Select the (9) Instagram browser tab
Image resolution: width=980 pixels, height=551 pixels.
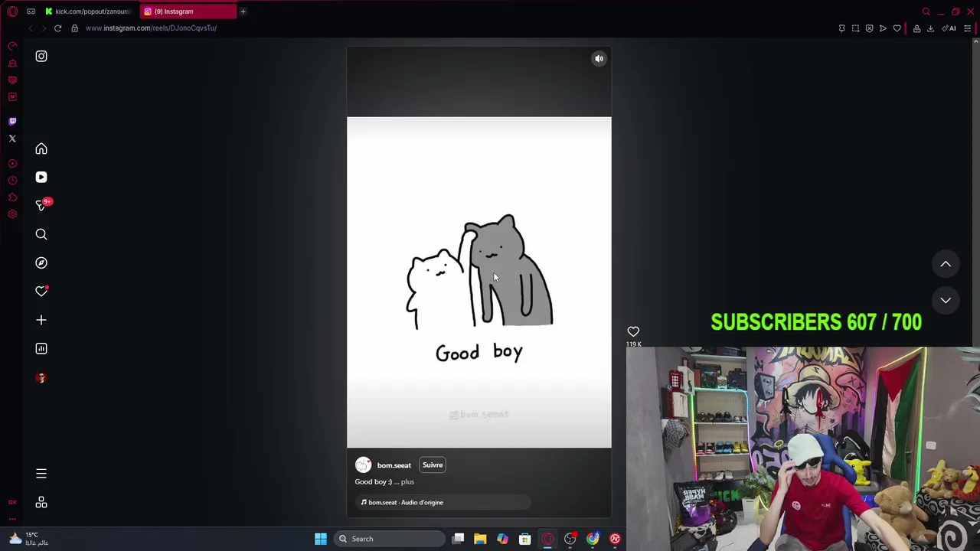coord(188,11)
